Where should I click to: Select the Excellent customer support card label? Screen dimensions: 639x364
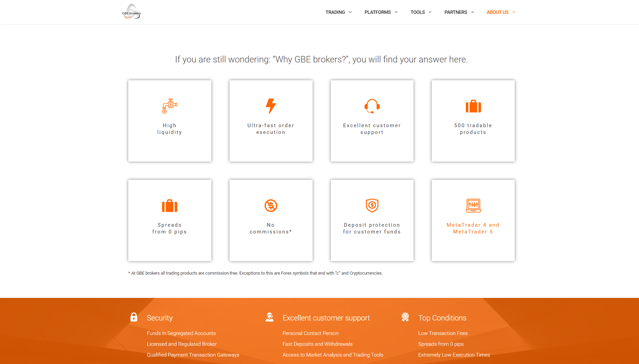[372, 129]
